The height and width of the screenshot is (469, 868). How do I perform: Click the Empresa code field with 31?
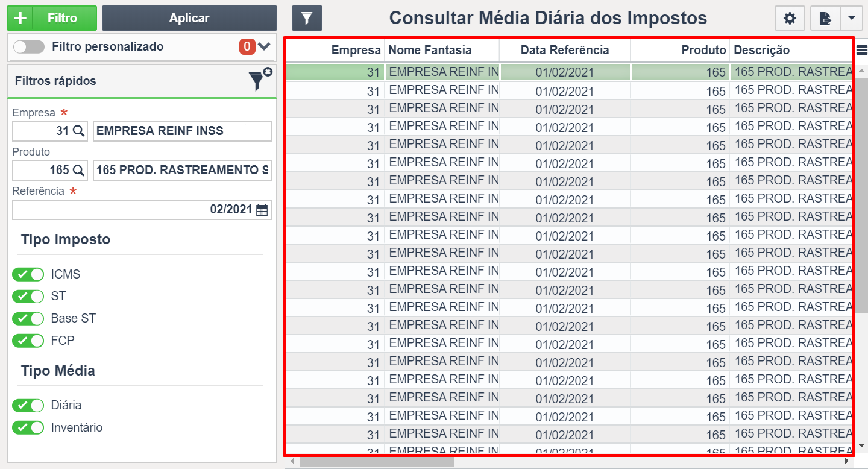50,131
